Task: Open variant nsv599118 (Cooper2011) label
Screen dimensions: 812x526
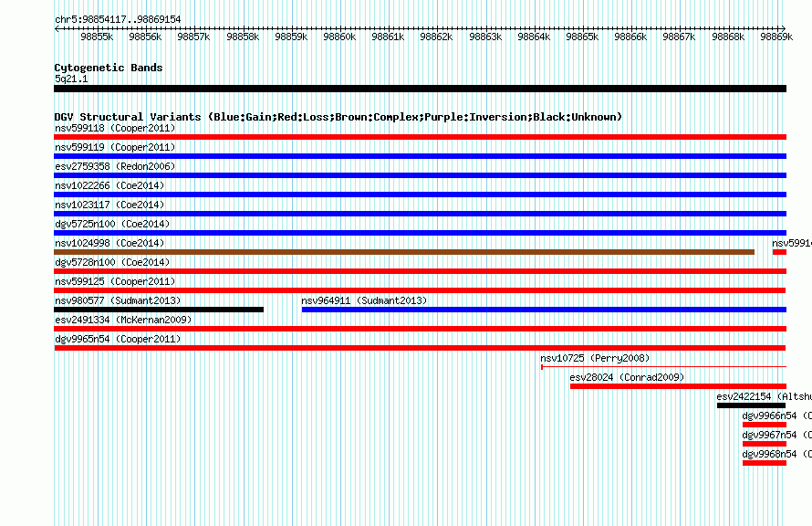Action: pos(115,128)
